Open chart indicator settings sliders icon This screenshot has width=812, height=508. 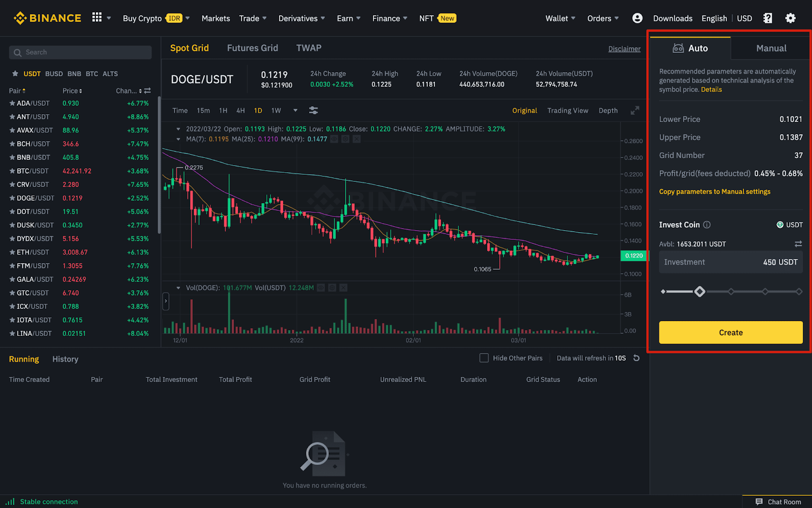[314, 110]
